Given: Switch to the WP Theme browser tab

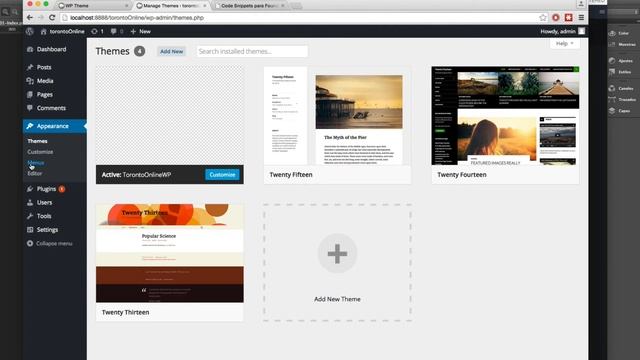Looking at the screenshot, I should pos(94,6).
